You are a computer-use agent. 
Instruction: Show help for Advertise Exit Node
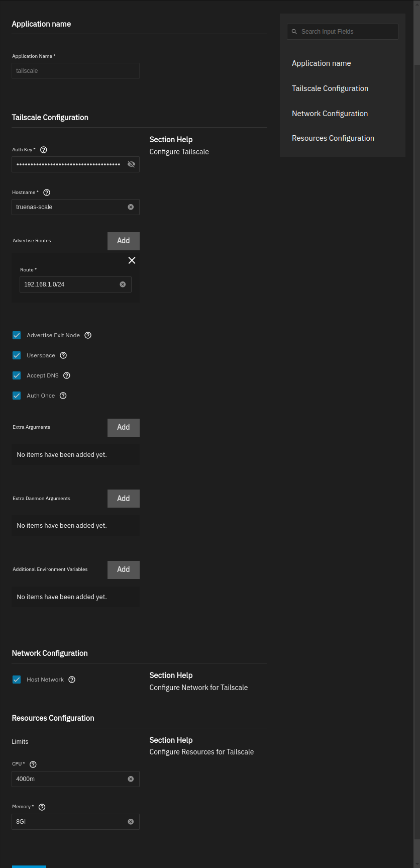coord(88,335)
